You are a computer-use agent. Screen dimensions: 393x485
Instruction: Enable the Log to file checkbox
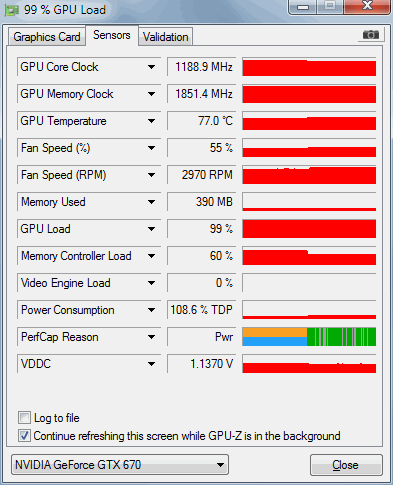[24, 417]
